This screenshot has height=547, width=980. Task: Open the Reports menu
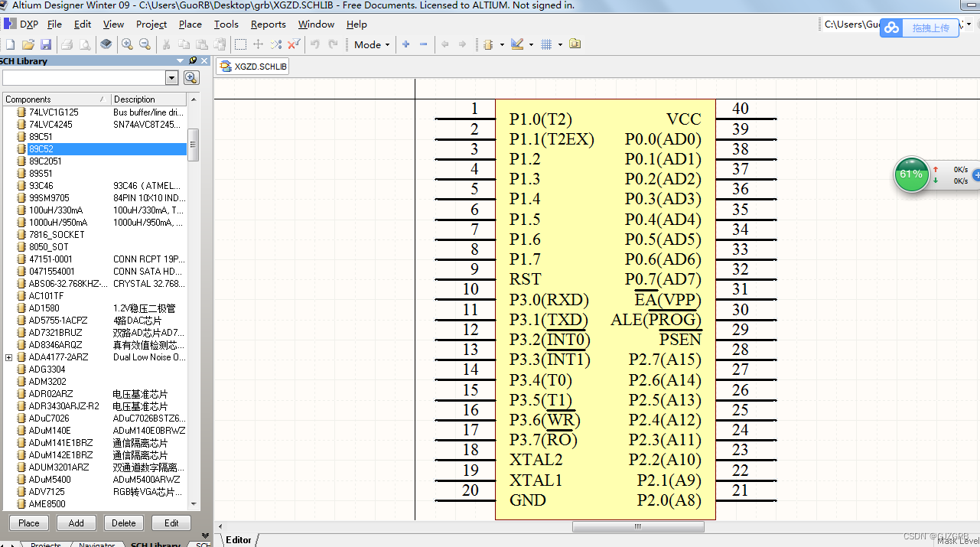[x=268, y=24]
